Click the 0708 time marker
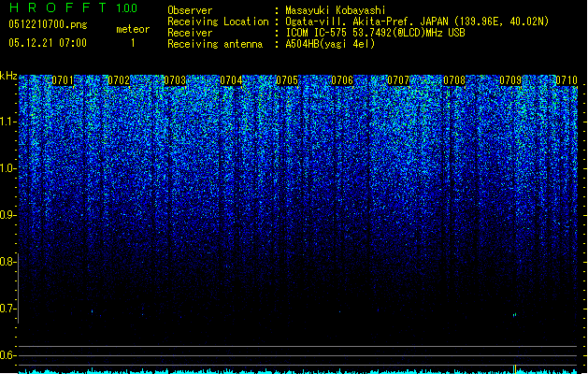The height and width of the screenshot is (374, 588). click(x=454, y=80)
